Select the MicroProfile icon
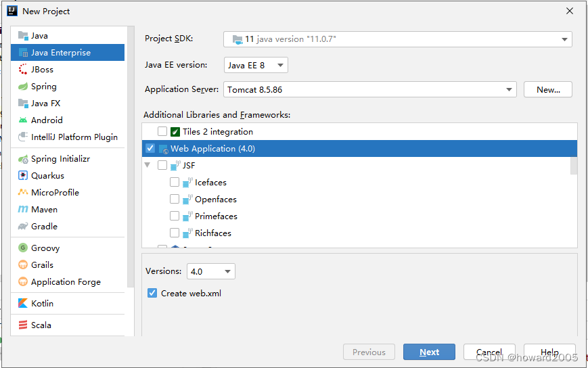588x368 pixels. point(23,192)
